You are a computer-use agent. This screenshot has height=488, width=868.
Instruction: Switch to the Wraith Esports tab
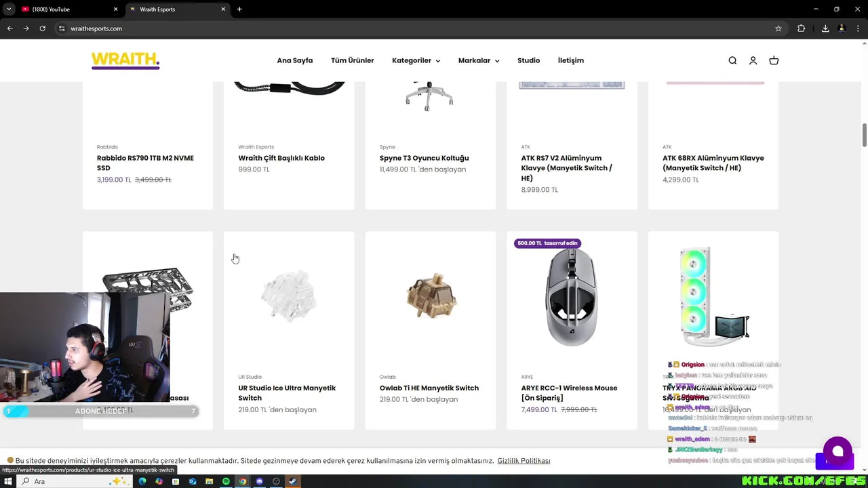click(x=178, y=9)
